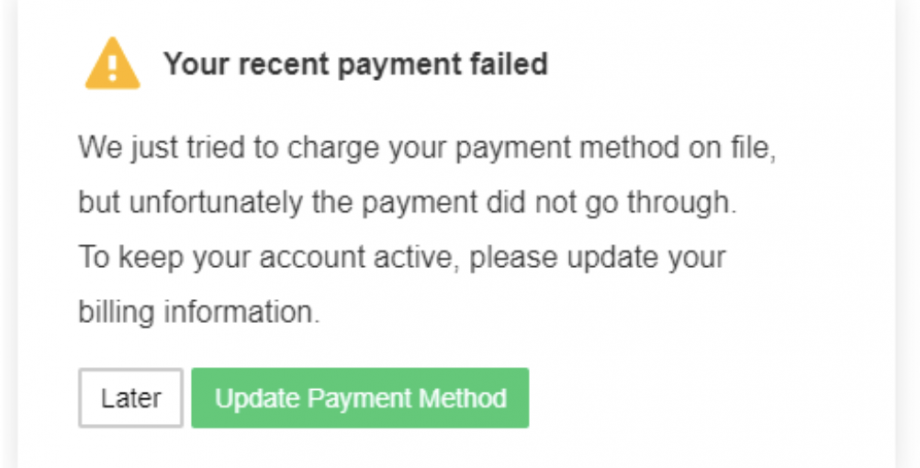Click the line starting 'To keep your account'
Image resolution: width=920 pixels, height=468 pixels.
point(402,257)
